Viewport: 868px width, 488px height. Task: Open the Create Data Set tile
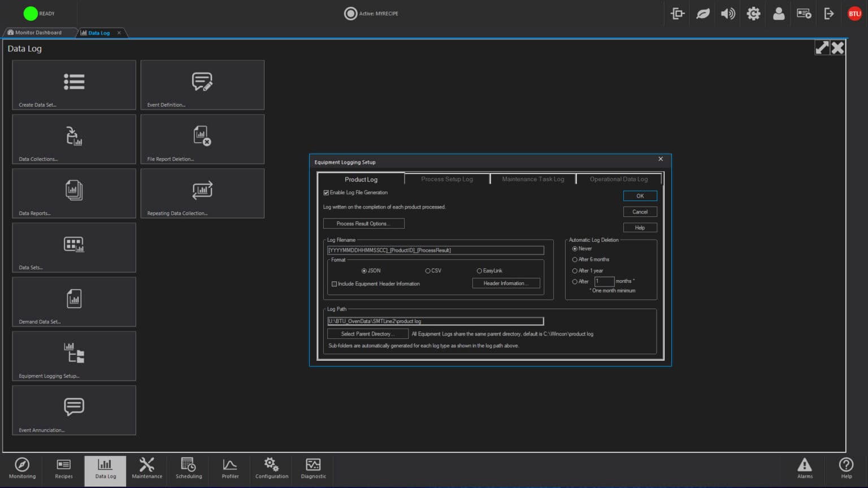(x=74, y=85)
